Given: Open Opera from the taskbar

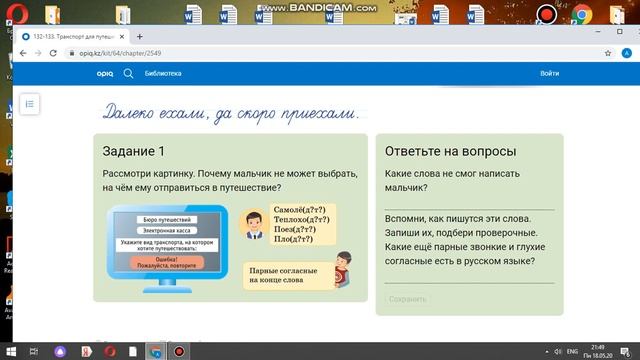Looking at the screenshot, I should [x=109, y=351].
